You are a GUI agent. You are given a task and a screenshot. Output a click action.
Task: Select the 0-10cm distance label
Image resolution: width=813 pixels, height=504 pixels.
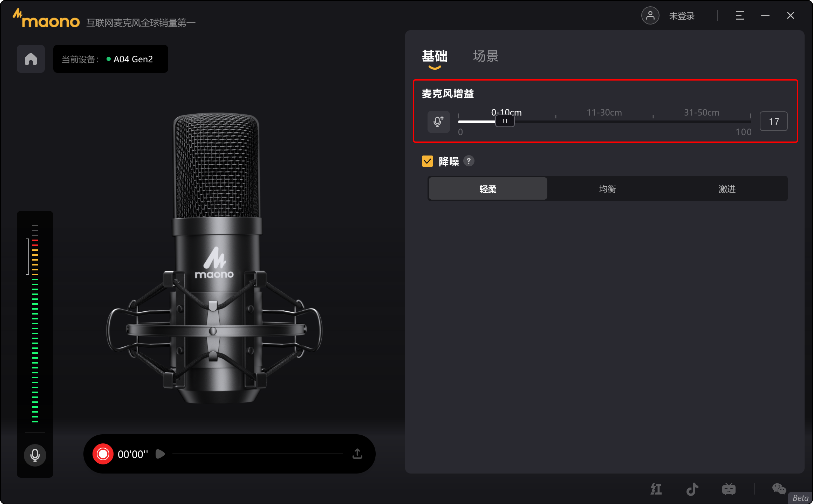(x=506, y=112)
